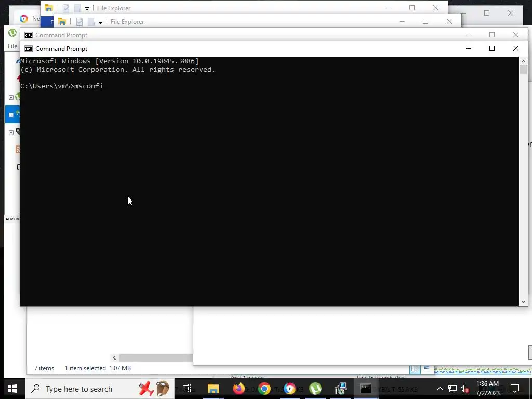Click the Command Prompt vertical scroll thumb
The image size is (532, 399).
point(523,70)
